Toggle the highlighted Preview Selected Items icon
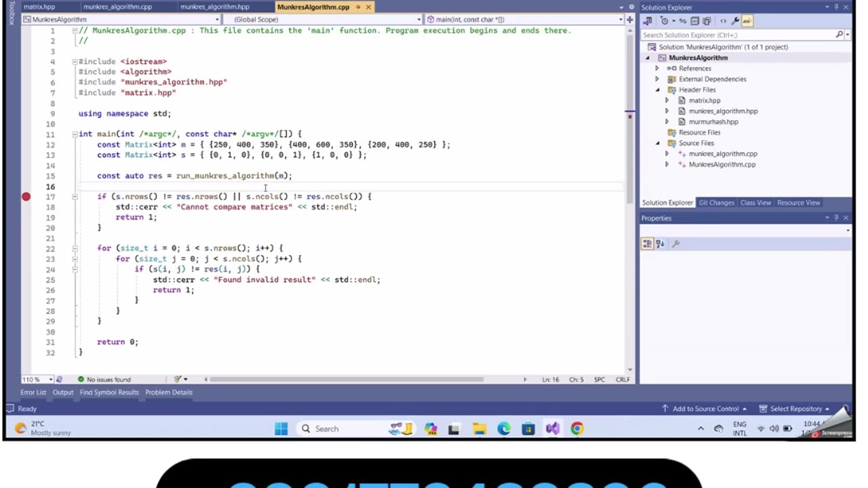Screen dimensions: 868x488 (747, 21)
